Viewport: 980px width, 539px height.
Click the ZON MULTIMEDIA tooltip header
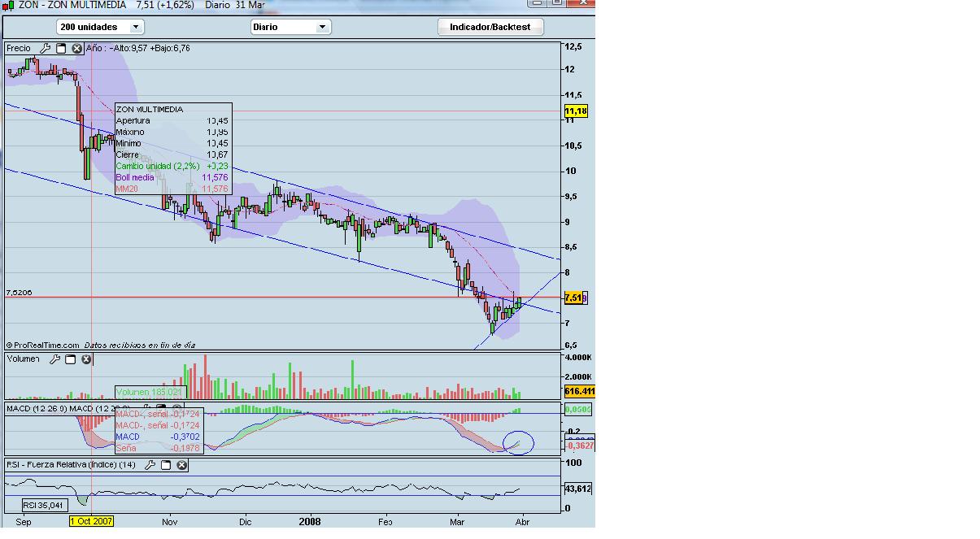pos(150,109)
